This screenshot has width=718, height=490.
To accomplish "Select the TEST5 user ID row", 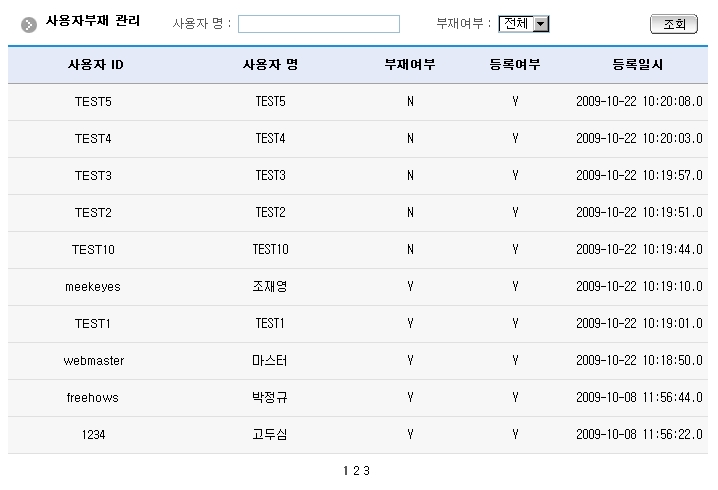I will (x=93, y=102).
